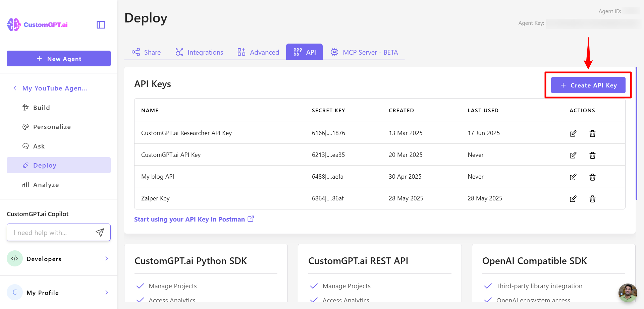This screenshot has width=644, height=309.
Task: Edit the Zaiper Key
Action: [x=573, y=199]
